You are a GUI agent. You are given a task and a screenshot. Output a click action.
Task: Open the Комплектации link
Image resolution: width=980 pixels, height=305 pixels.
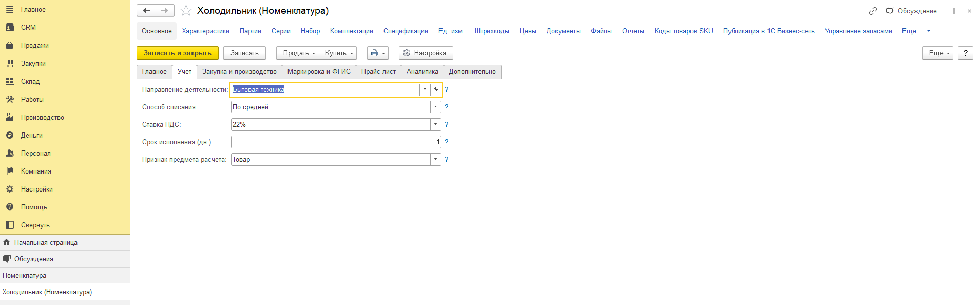pyautogui.click(x=352, y=31)
